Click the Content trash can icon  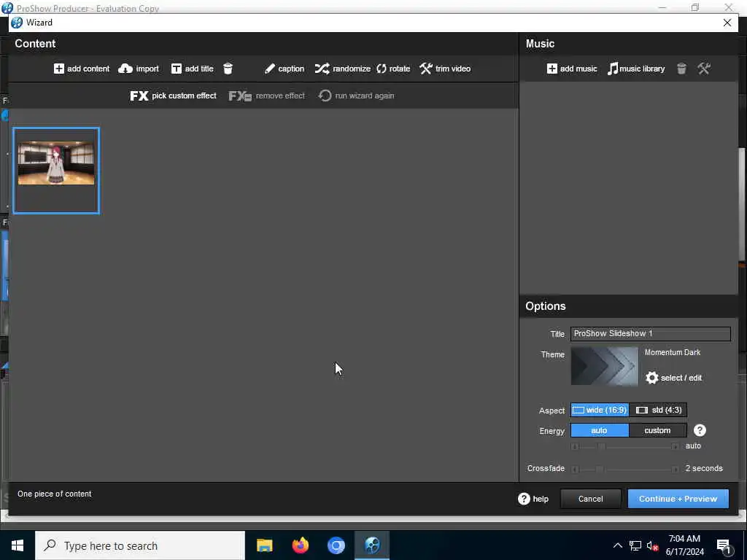(x=228, y=69)
